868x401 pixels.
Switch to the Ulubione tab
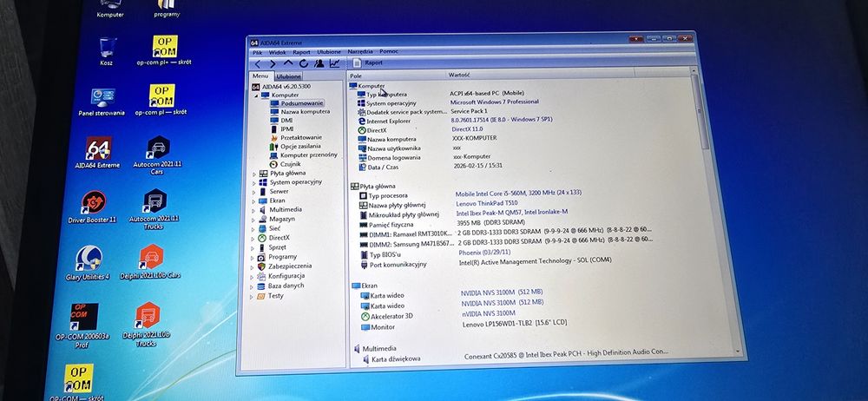pyautogui.click(x=288, y=76)
